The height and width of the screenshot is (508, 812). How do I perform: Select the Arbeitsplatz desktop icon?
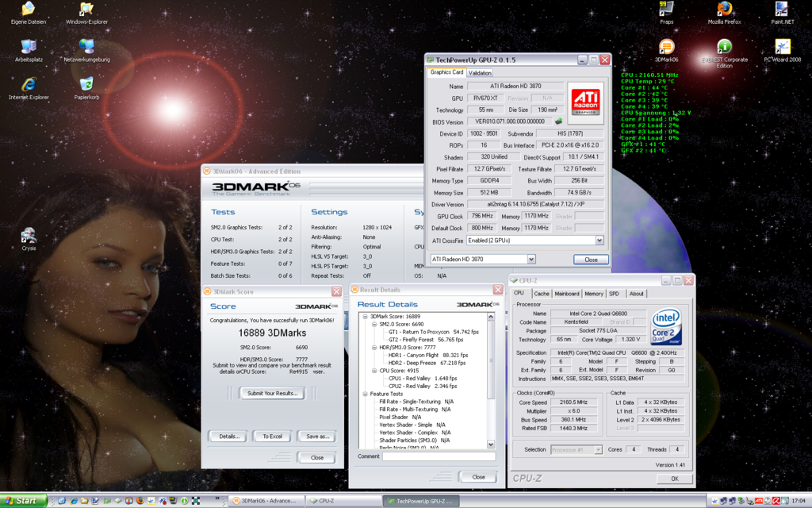29,51
